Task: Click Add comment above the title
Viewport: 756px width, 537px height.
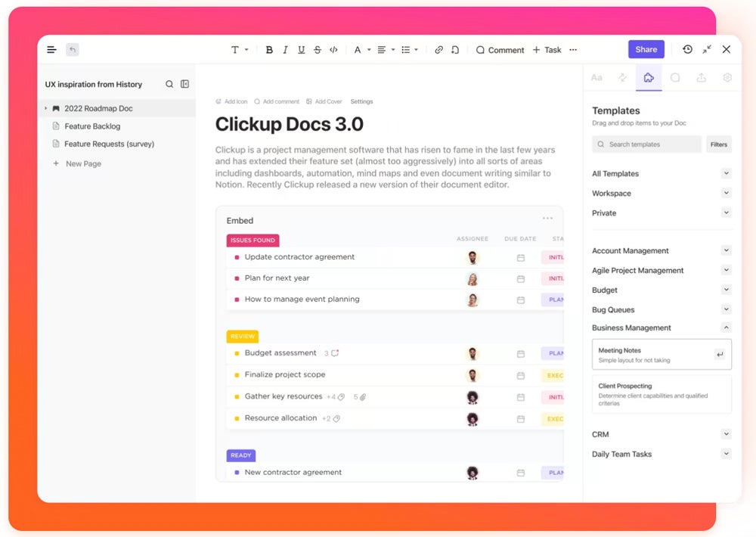Action: (277, 101)
